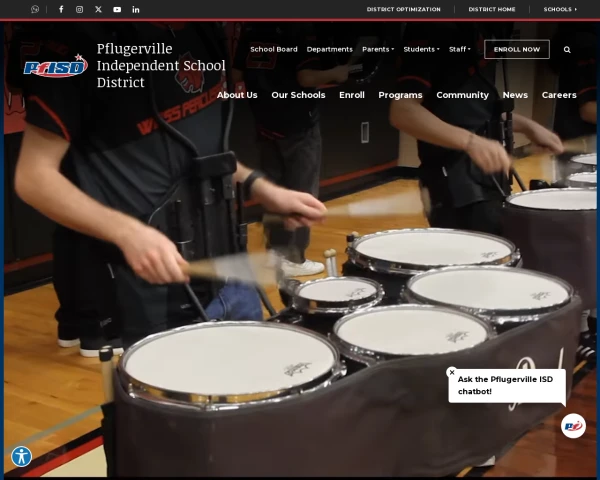This screenshot has height=480, width=600.
Task: Open the Departments page
Action: click(329, 49)
